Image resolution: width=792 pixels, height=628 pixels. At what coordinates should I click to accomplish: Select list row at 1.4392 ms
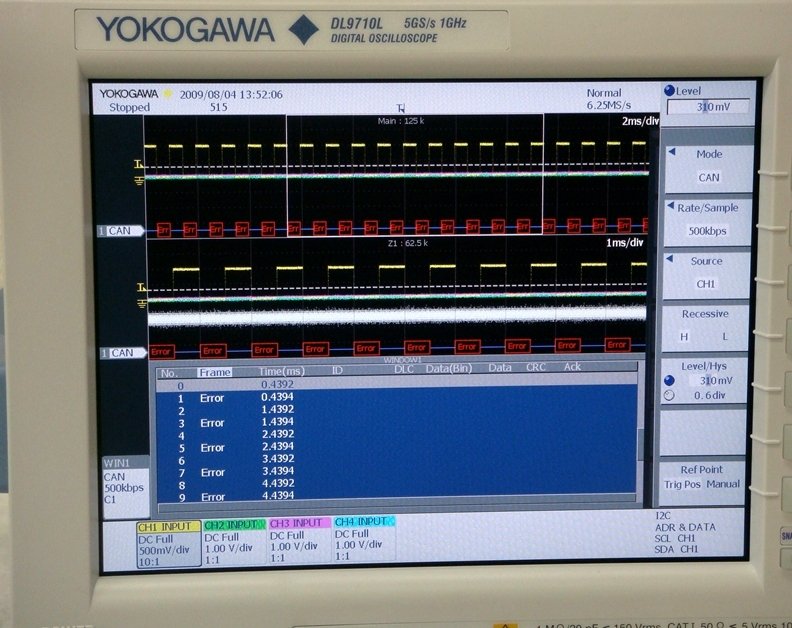coord(397,410)
